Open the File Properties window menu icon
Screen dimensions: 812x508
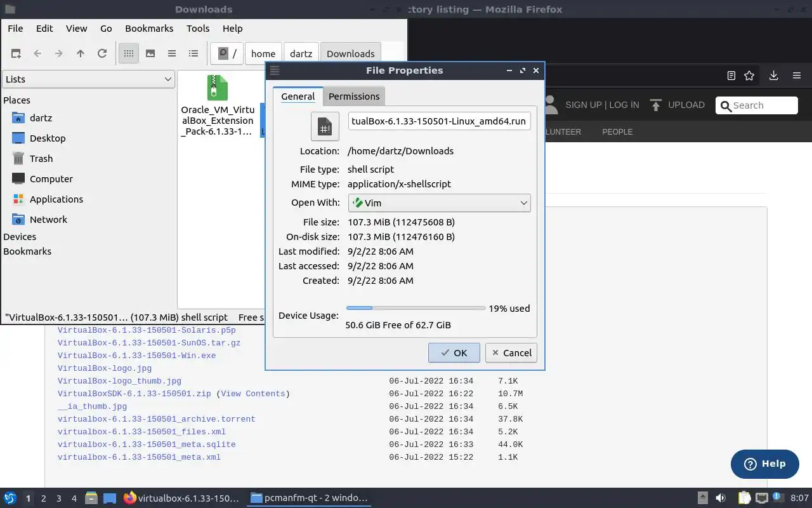point(275,70)
